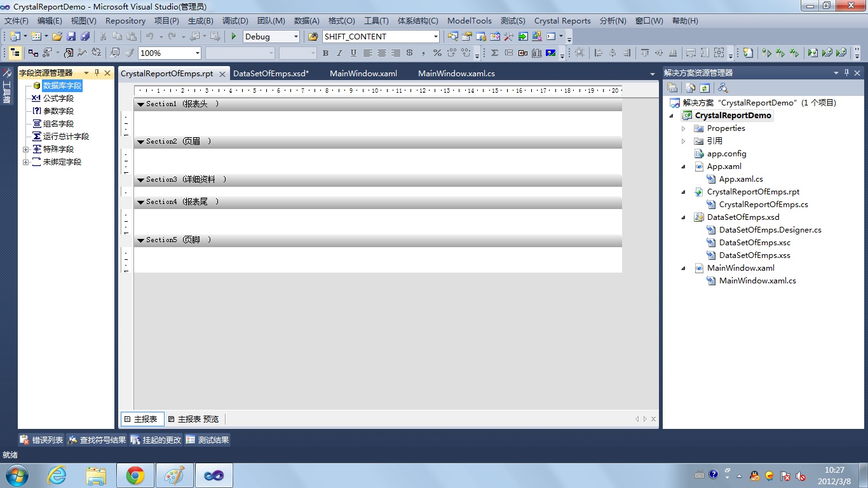Select 数据库字段 in Field Explorer
This screenshot has height=488, width=868.
coord(62,86)
